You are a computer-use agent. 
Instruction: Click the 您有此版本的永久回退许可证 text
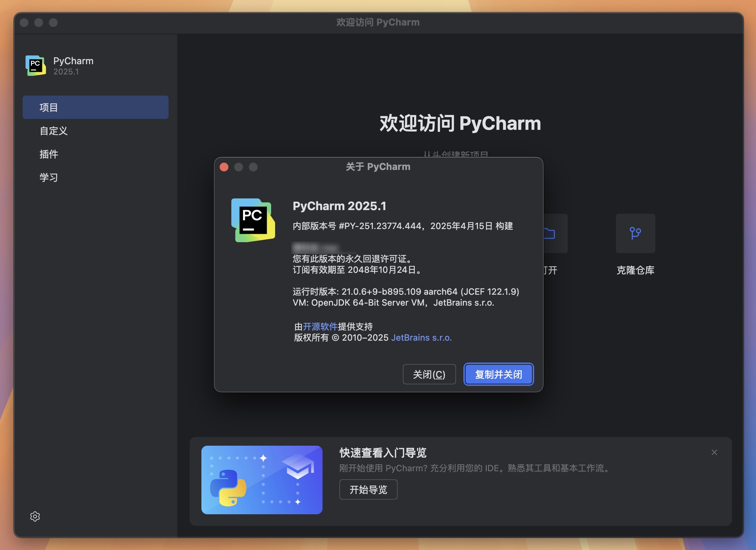(x=353, y=259)
